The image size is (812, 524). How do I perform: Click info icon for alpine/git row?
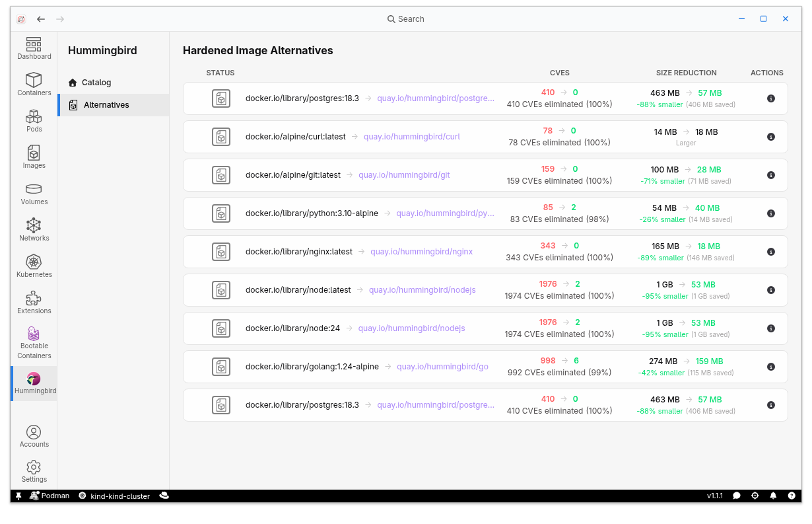pos(770,175)
